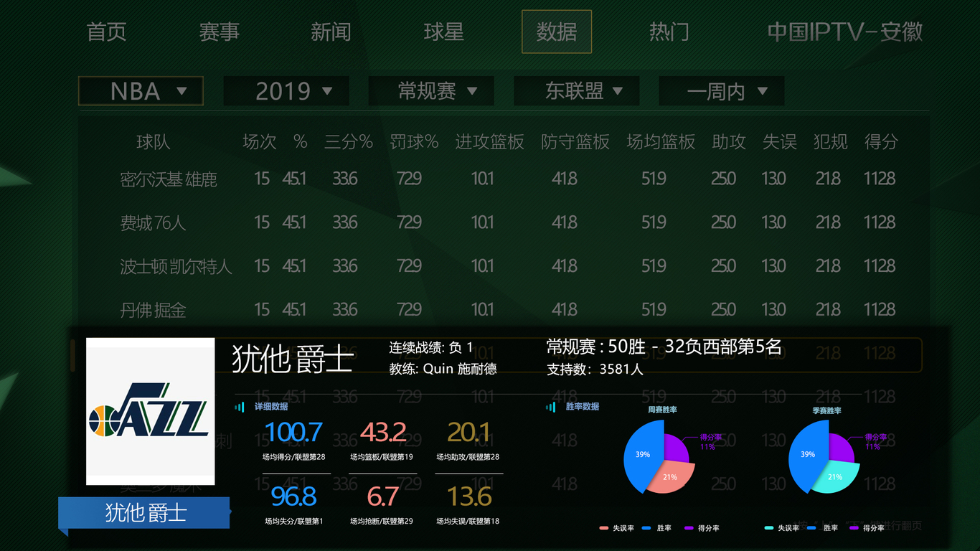Click the 场次 column header
The width and height of the screenshot is (980, 551).
click(259, 142)
